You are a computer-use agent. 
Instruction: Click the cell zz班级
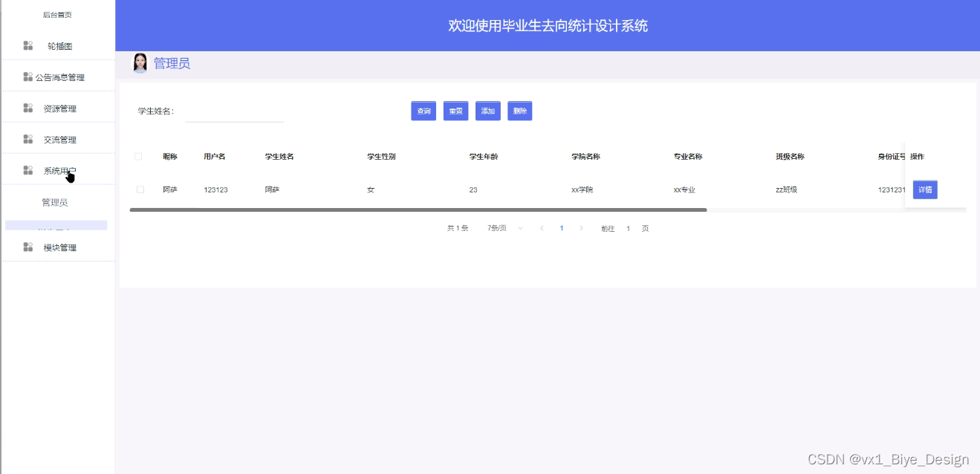point(786,190)
